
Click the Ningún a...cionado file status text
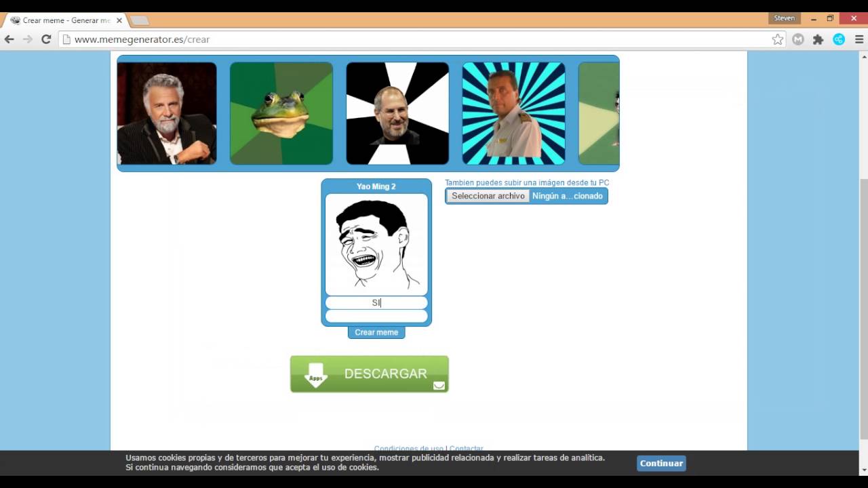click(568, 196)
